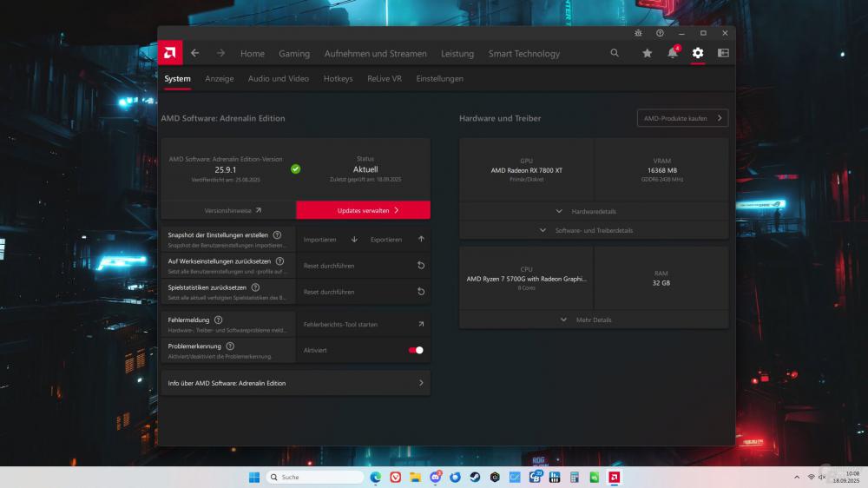Click the help question mark in title bar

pyautogui.click(x=660, y=33)
